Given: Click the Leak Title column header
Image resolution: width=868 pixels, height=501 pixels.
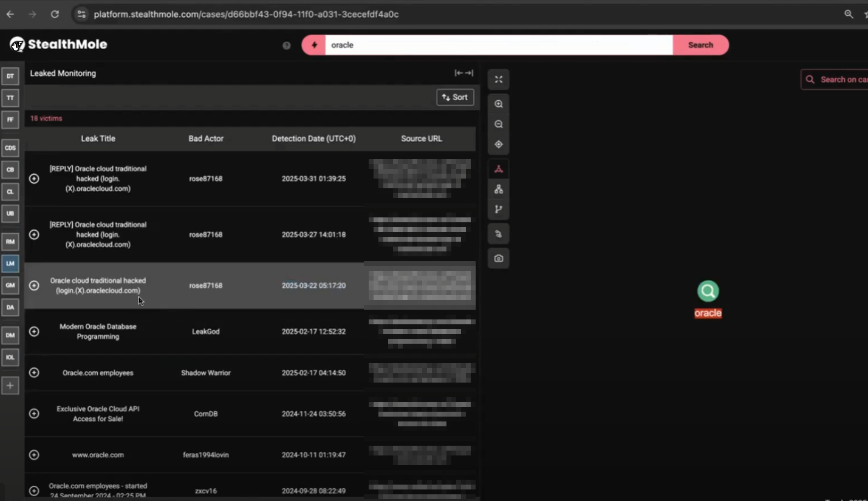Looking at the screenshot, I should [98, 138].
